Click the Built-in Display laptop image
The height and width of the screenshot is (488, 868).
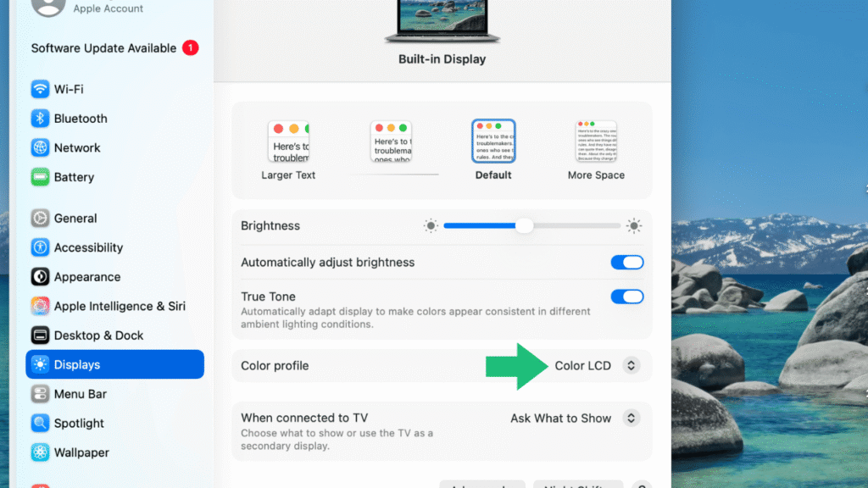click(x=442, y=21)
